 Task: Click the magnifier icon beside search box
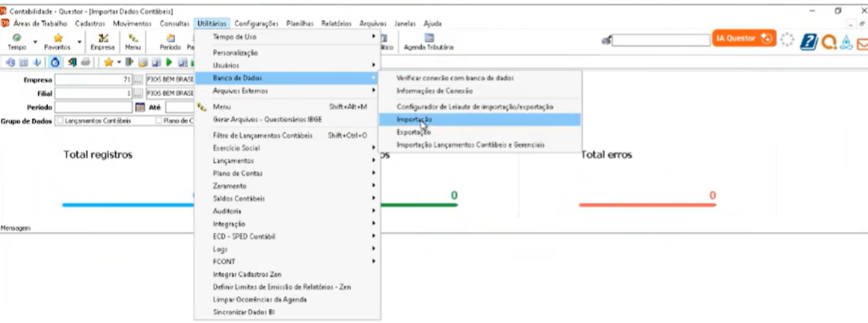[606, 40]
